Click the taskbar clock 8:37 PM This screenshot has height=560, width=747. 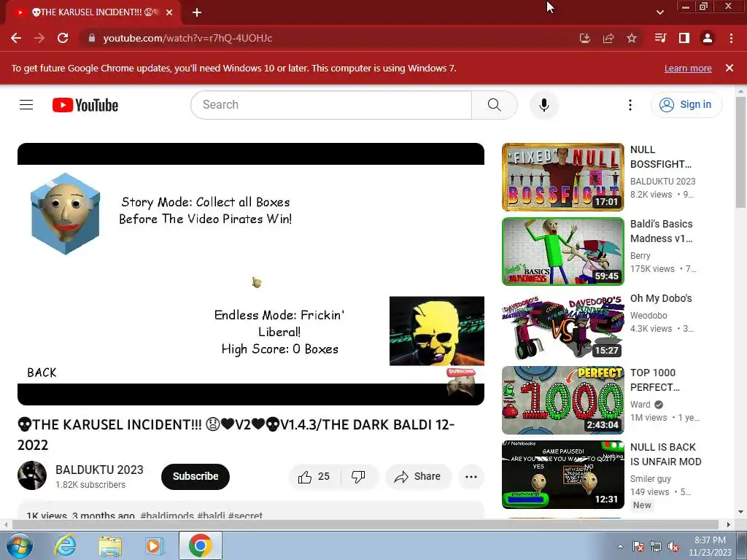point(710,546)
